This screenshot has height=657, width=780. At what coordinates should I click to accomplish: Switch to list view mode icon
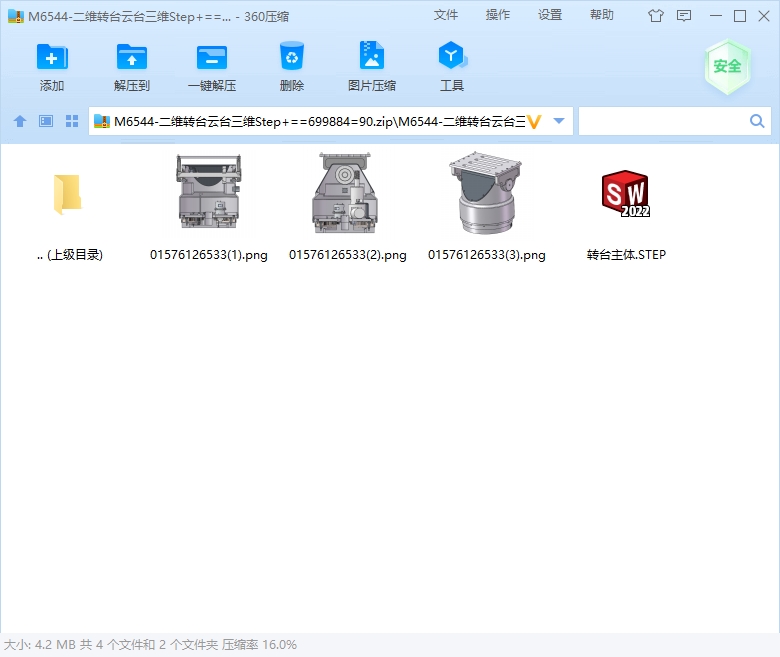click(46, 121)
